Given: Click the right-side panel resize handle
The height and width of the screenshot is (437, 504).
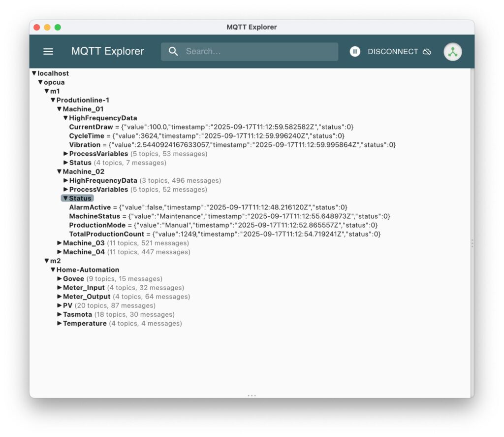Looking at the screenshot, I should click(x=472, y=243).
